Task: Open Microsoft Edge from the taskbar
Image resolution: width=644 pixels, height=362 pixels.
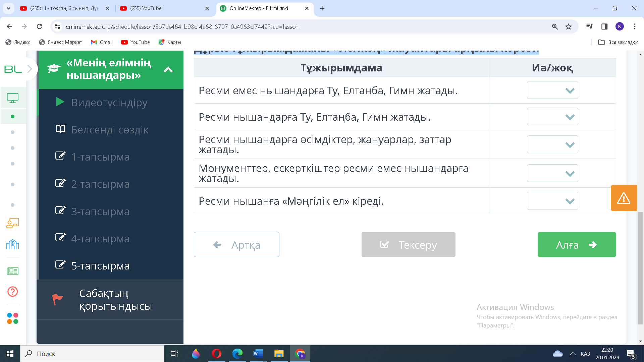Action: 237,354
